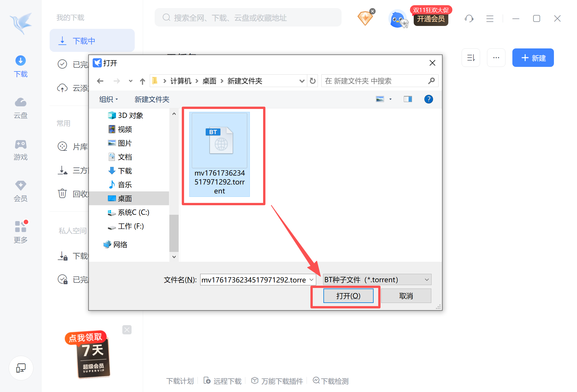This screenshot has width=577, height=392.
Task: Expand the filename combo box arrow
Action: click(312, 280)
